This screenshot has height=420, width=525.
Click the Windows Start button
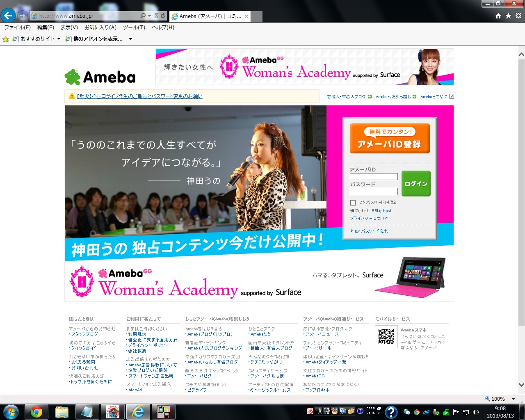11,411
